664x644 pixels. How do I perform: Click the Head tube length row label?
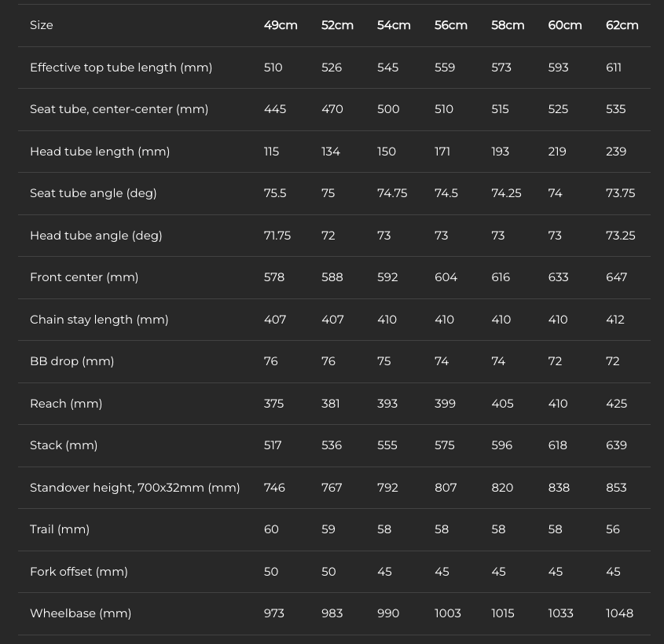(x=100, y=152)
